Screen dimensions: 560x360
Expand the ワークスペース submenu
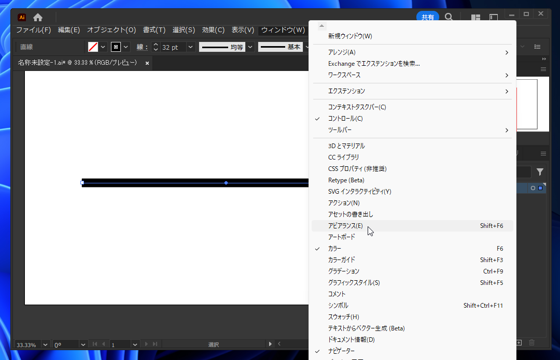click(x=412, y=75)
